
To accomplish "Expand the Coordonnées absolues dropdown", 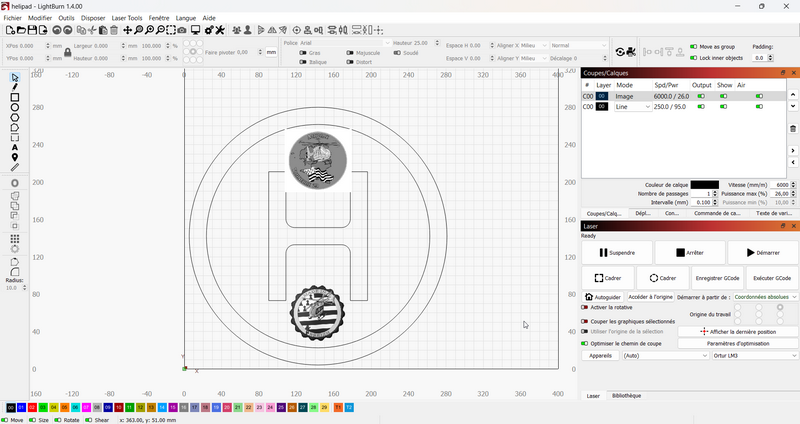I will pyautogui.click(x=765, y=297).
